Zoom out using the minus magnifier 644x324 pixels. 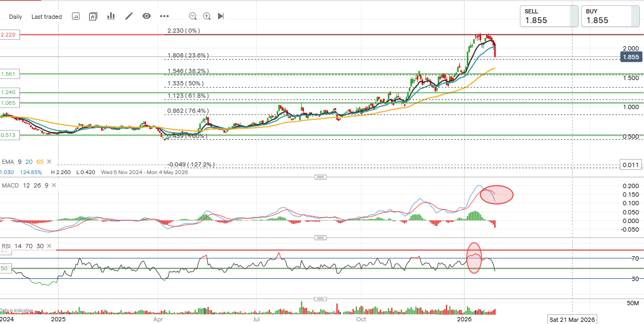click(193, 17)
